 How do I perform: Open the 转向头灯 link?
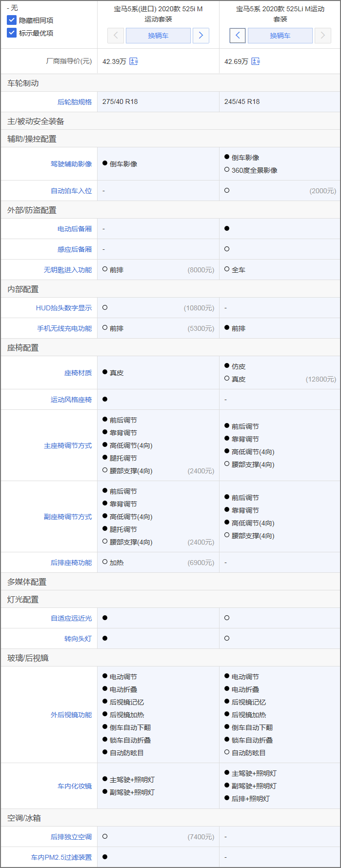78,639
